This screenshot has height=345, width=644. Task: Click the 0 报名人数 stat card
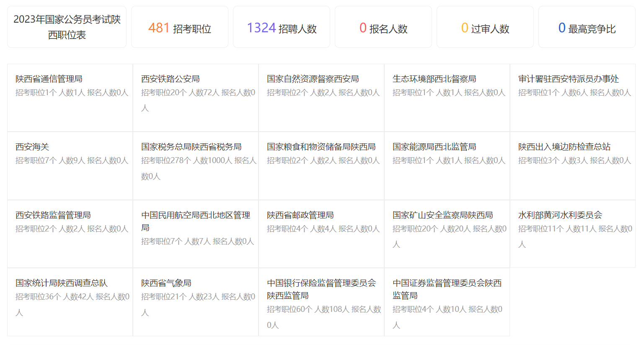(383, 27)
